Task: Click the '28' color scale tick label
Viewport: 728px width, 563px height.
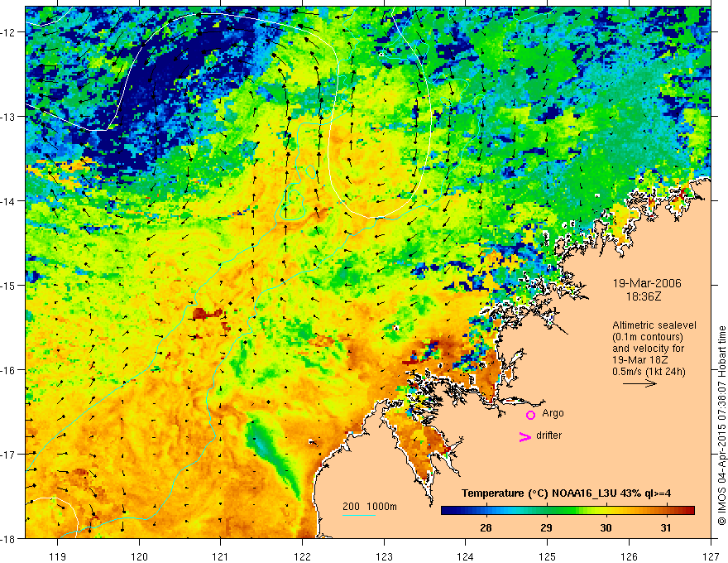Action: coord(486,527)
